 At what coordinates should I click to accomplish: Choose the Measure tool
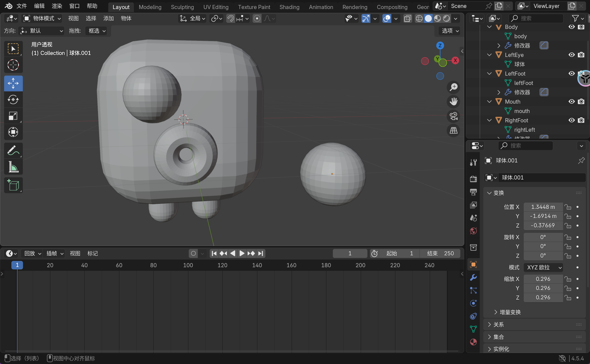13,167
